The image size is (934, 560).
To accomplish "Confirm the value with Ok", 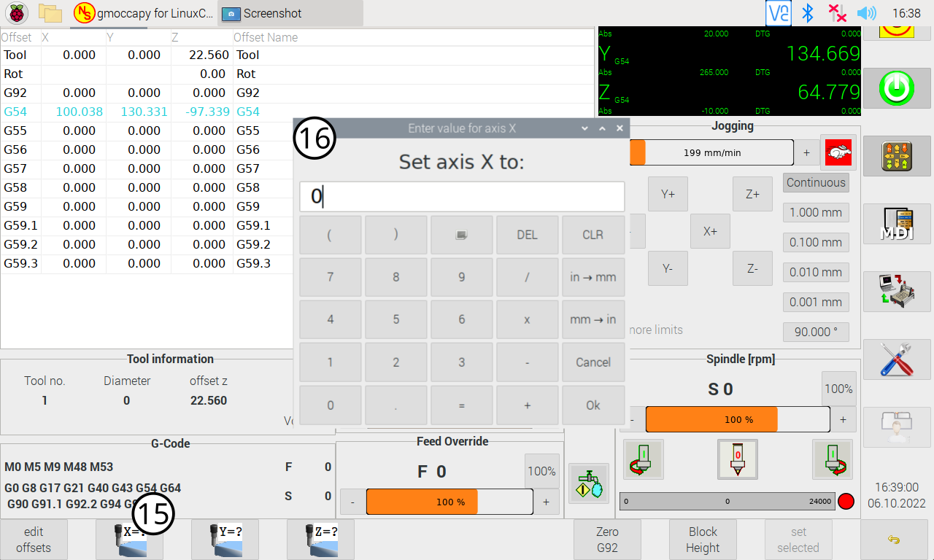I will [593, 405].
